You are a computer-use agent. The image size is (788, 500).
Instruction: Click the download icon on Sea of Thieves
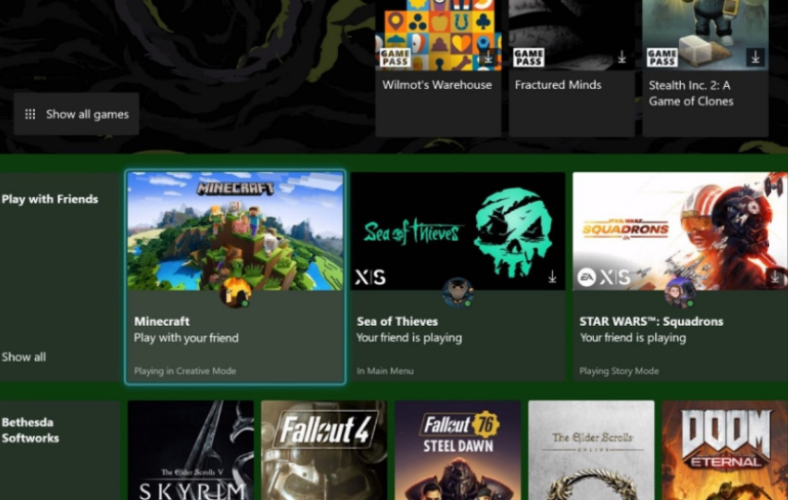click(552, 276)
